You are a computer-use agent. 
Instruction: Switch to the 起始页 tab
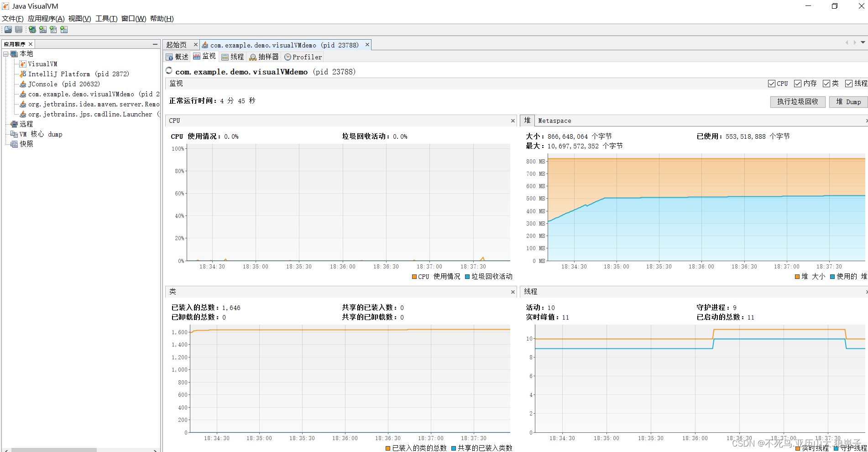(177, 44)
